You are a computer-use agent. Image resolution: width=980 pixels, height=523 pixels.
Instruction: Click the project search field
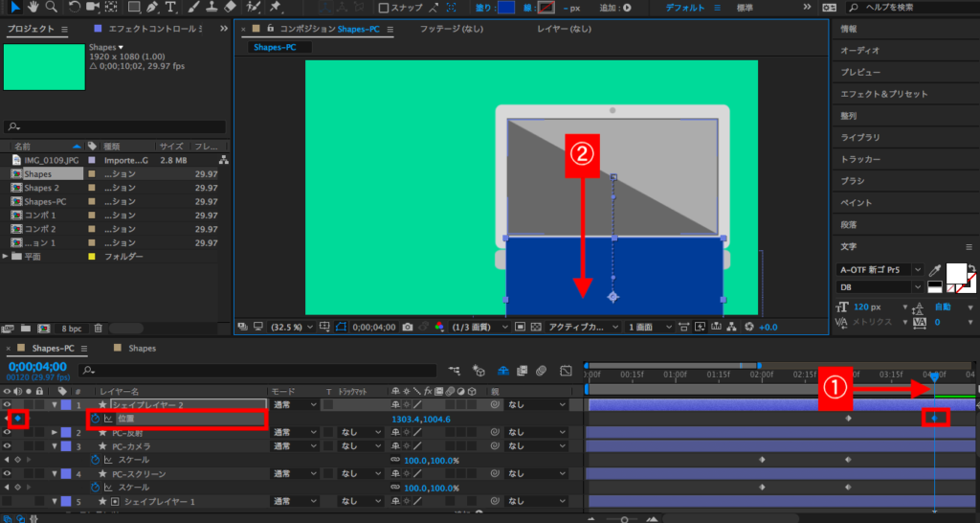point(115,126)
